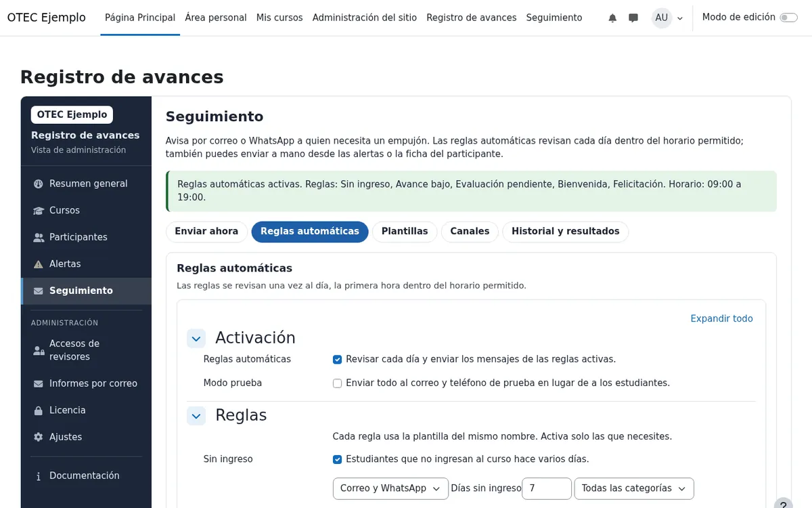Toggle the Modo de edición switch
Viewport: 812px width, 508px height.
coord(788,18)
